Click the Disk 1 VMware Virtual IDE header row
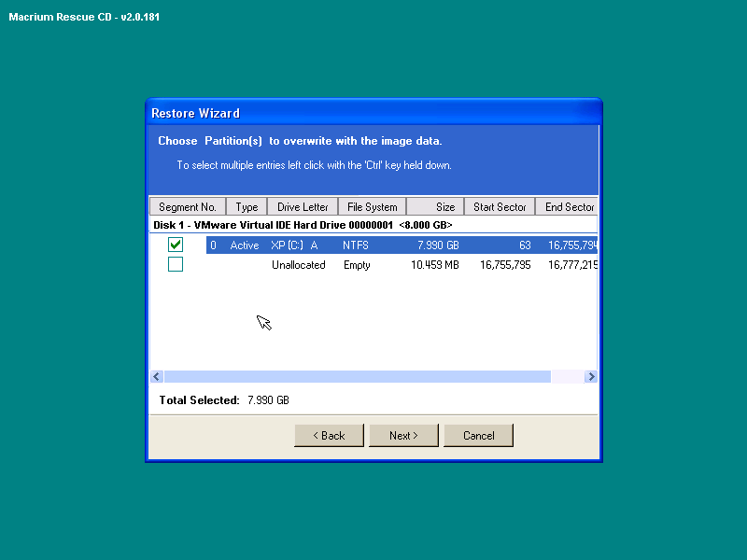747x560 pixels. pyautogui.click(x=373, y=225)
